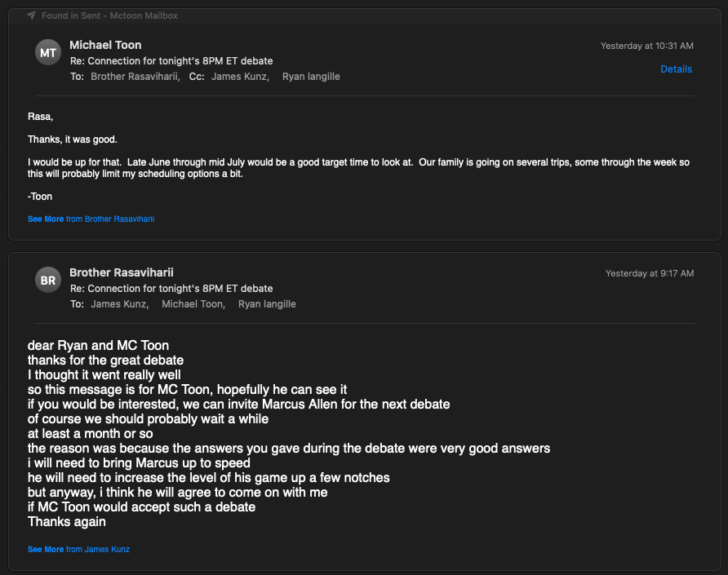Click Michael Toon recipient in second email
Screen dimensions: 728x575
pyautogui.click(x=193, y=304)
